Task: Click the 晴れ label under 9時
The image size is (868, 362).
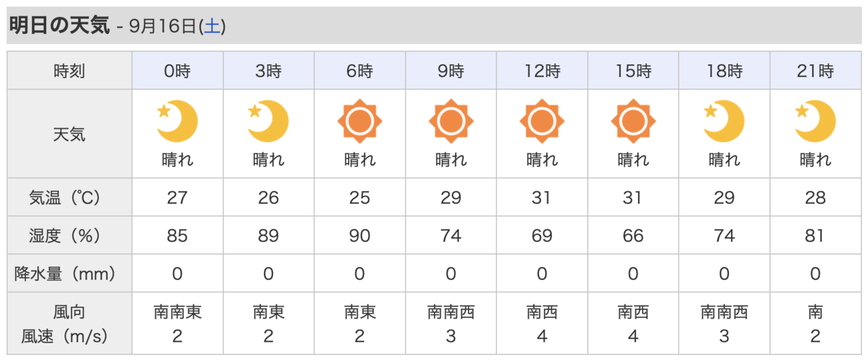Action: point(451,160)
